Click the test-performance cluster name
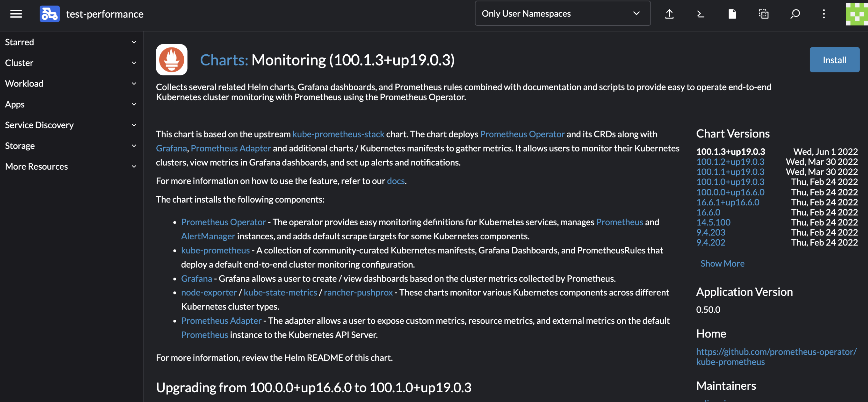This screenshot has width=868, height=402. pos(105,14)
